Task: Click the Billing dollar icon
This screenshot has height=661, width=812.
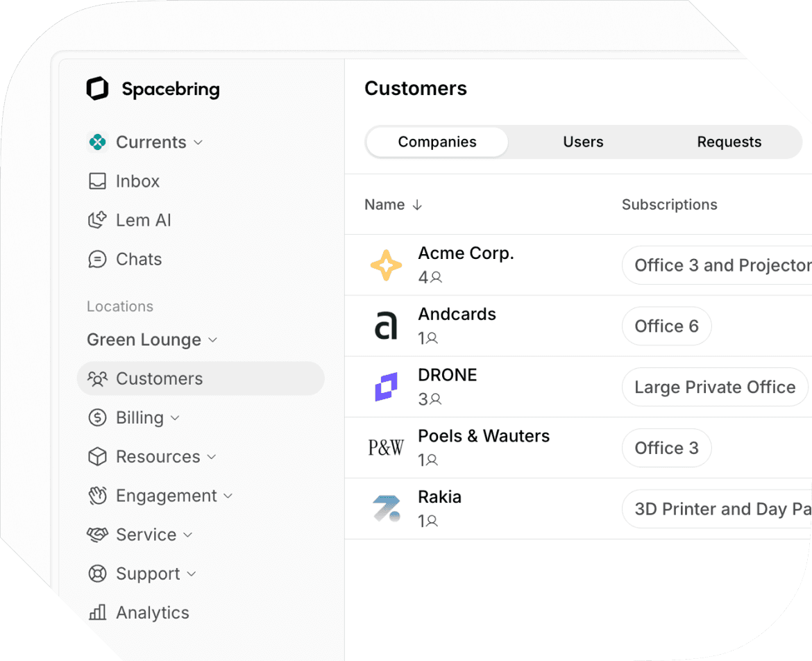Action: [97, 417]
